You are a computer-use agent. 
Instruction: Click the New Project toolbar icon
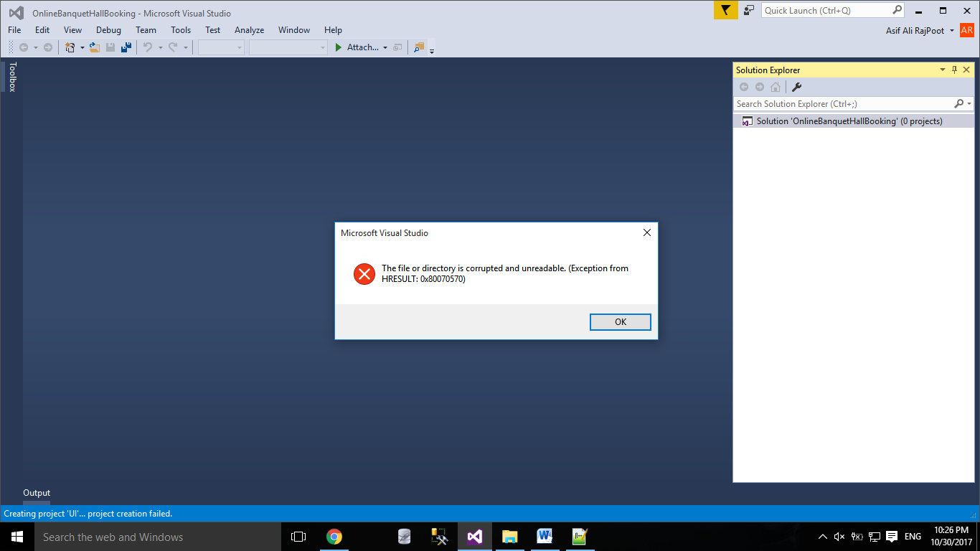[x=70, y=47]
